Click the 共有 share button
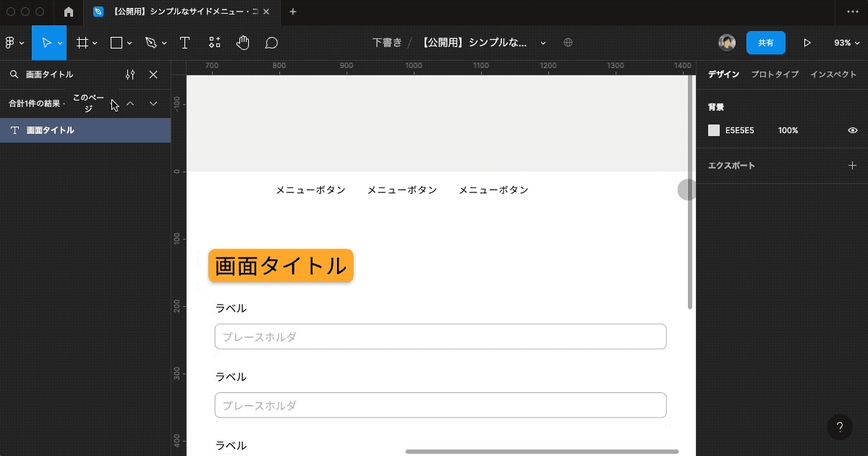The width and height of the screenshot is (868, 456). coord(766,43)
